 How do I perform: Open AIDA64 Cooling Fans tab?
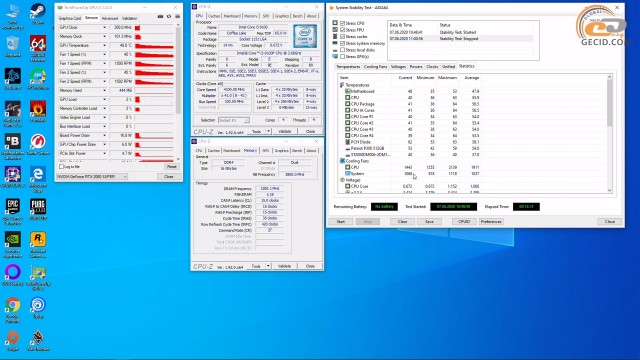375,66
